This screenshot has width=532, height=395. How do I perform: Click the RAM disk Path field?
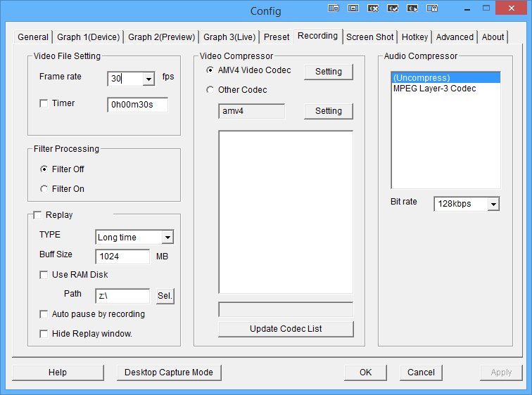[122, 296]
